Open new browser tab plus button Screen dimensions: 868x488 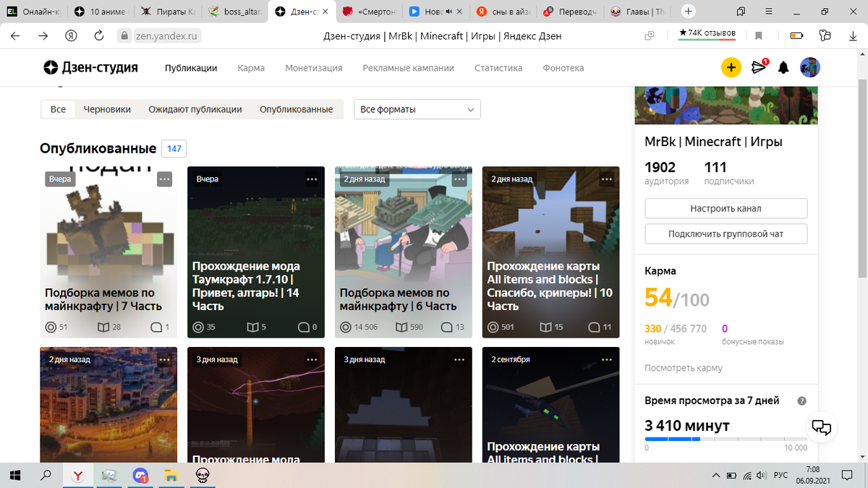(688, 12)
